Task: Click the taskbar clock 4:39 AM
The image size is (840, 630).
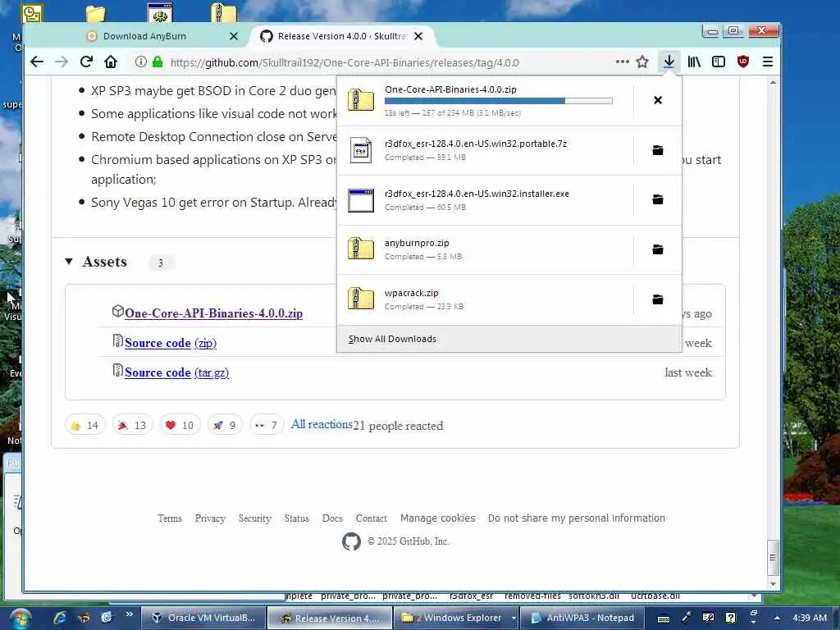Action: [x=810, y=619]
